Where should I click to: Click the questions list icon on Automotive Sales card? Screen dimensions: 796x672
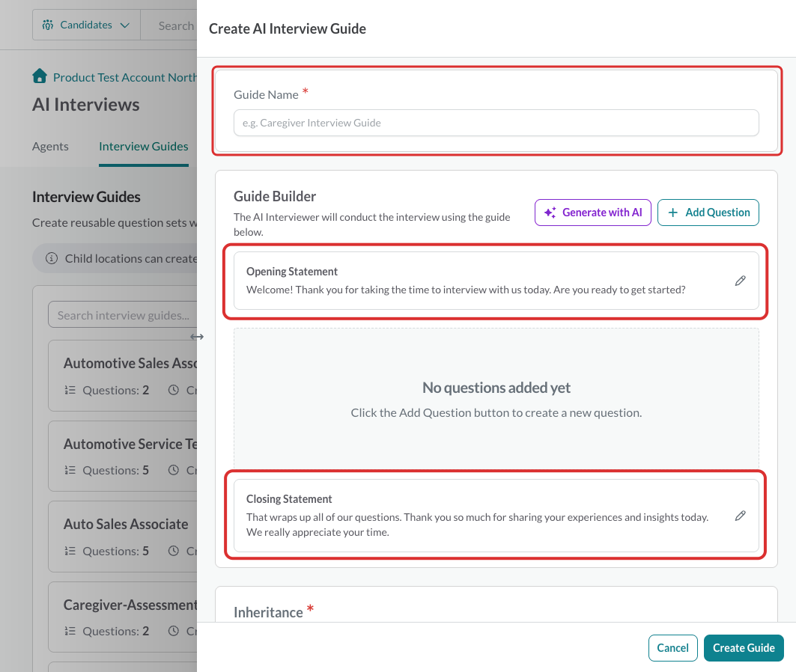(70, 390)
